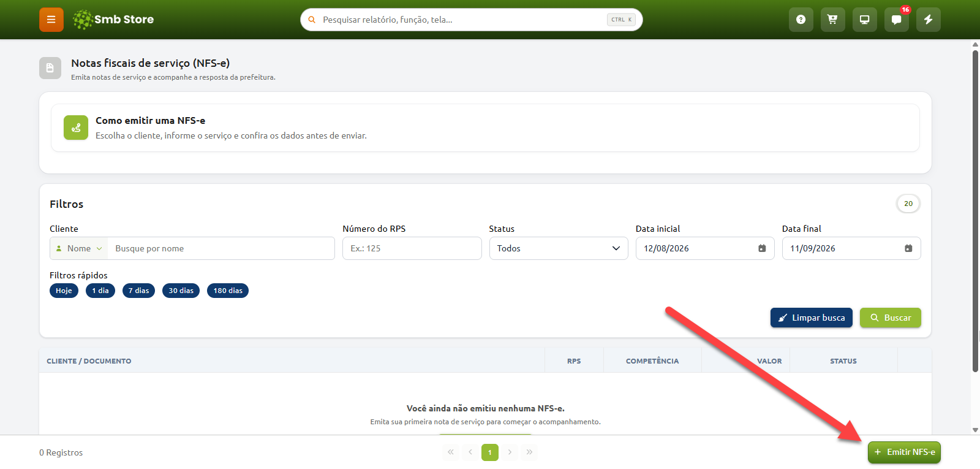Click the Data final date field
Viewport: 980px width, 469px height.
point(851,248)
